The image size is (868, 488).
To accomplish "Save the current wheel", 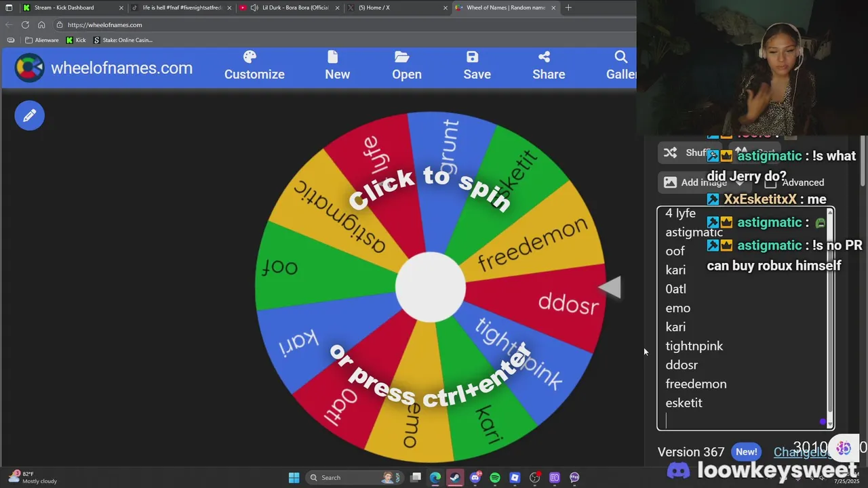I will (x=477, y=66).
